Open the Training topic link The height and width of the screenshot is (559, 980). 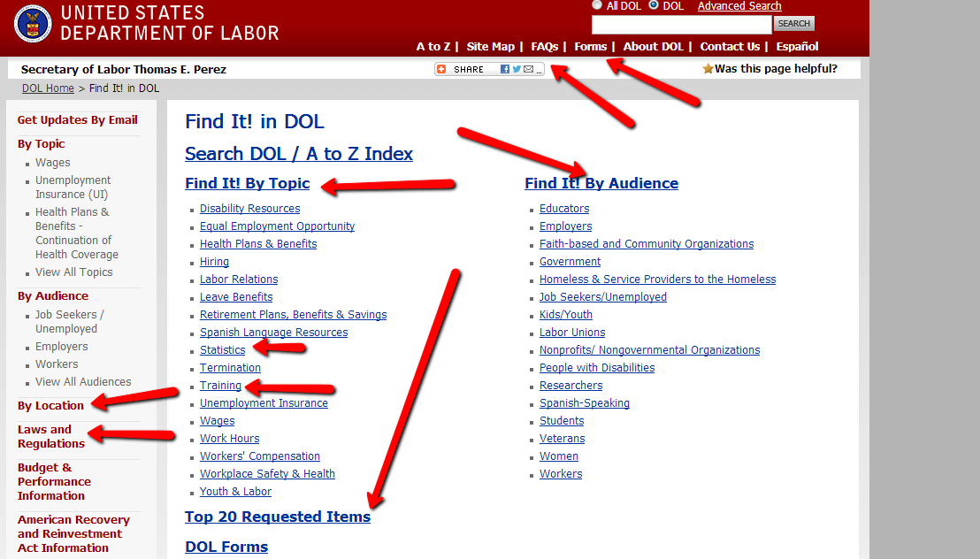(220, 386)
